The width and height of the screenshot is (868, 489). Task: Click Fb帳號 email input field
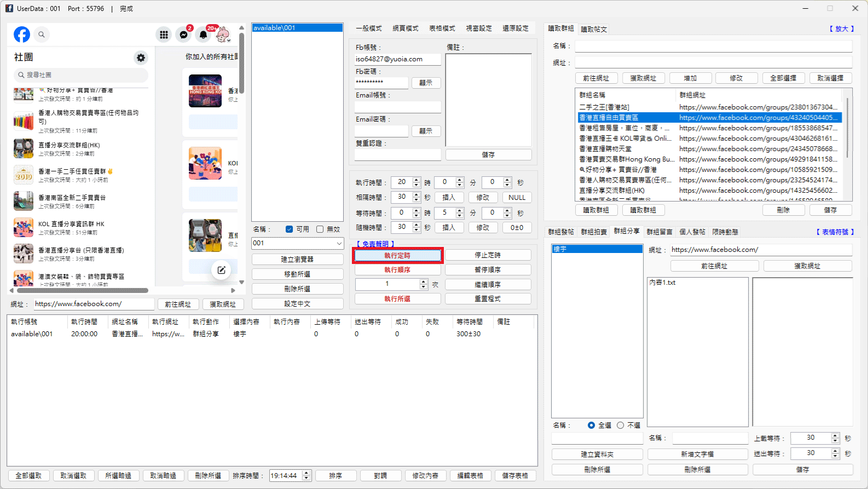[x=398, y=59]
